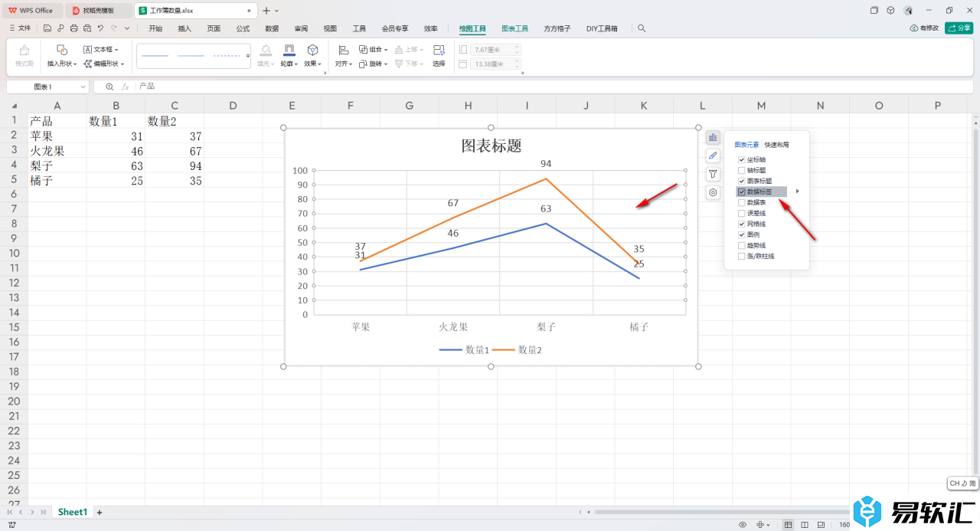The image size is (980, 531).
Task: Uncheck the 数据标签 checkbox
Action: (741, 192)
